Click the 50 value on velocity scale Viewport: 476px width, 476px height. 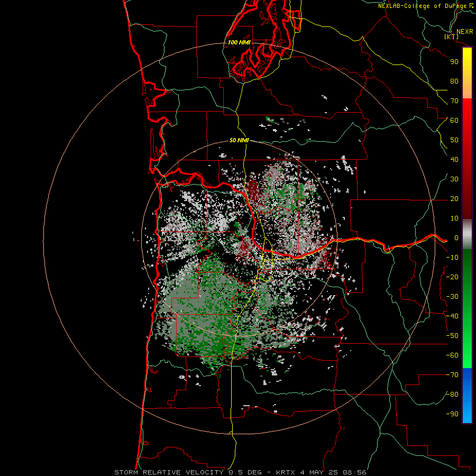(454, 140)
